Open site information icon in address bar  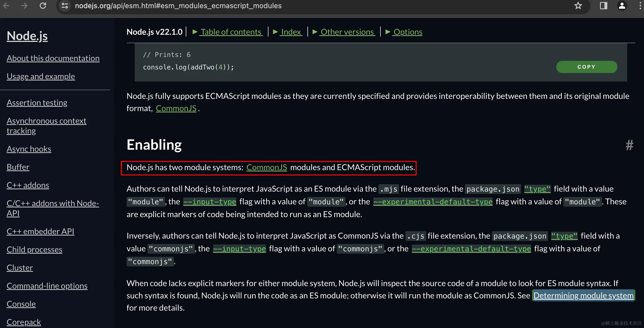[65, 6]
